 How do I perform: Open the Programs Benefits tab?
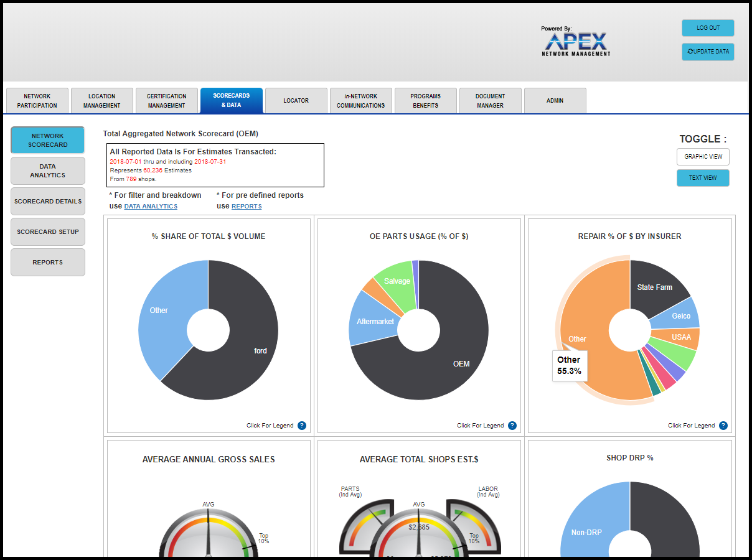tap(426, 101)
